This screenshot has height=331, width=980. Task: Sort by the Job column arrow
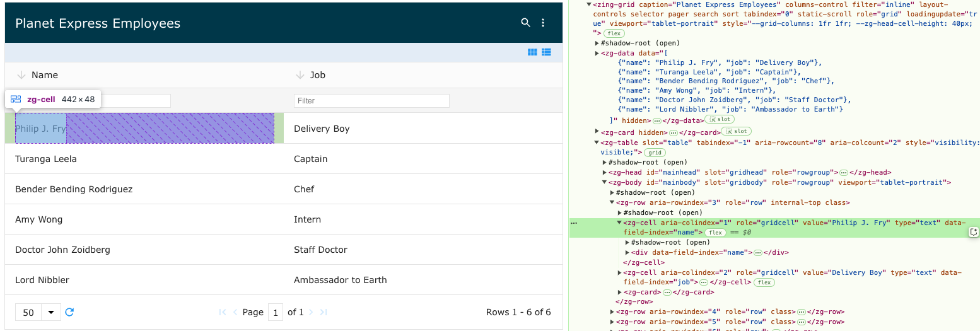[300, 75]
